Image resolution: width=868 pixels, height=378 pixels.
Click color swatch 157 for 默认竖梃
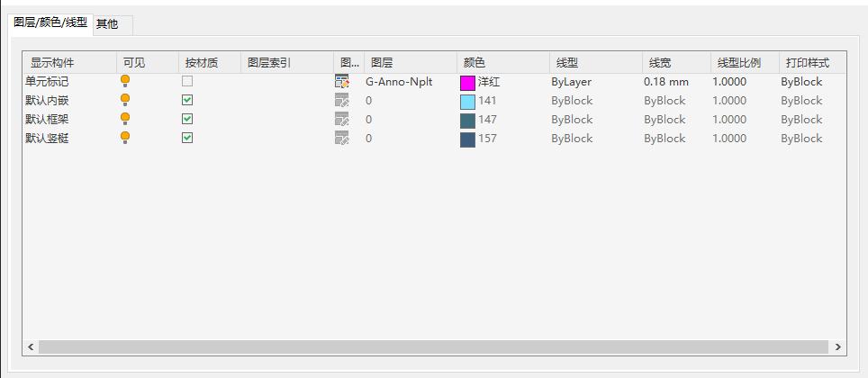click(467, 139)
